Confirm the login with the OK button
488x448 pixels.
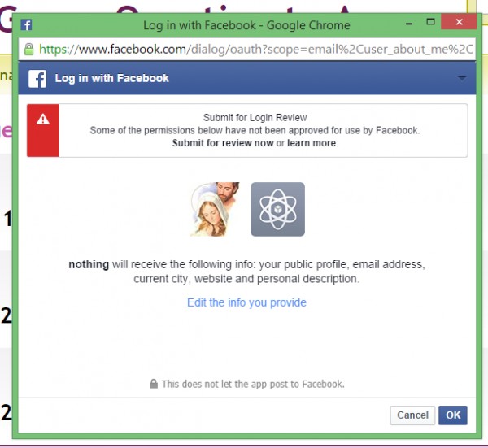coord(453,415)
